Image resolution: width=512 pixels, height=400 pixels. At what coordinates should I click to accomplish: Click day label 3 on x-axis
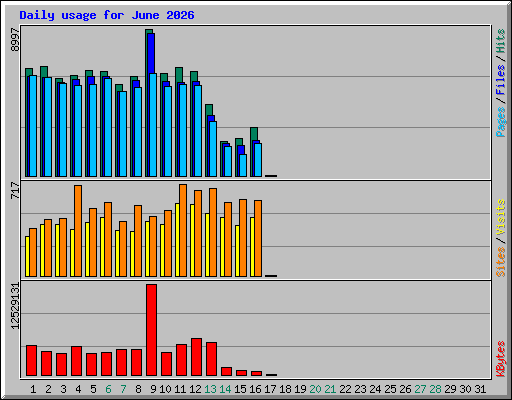(63, 389)
